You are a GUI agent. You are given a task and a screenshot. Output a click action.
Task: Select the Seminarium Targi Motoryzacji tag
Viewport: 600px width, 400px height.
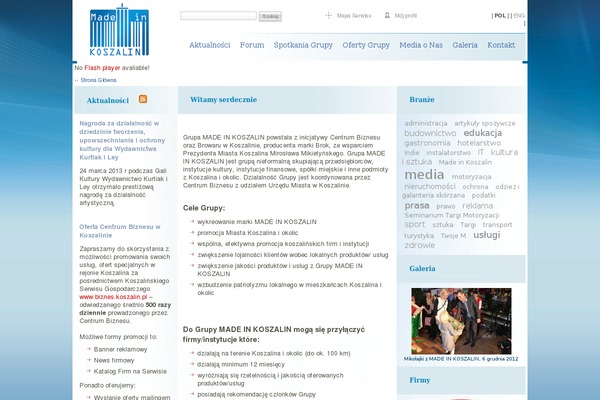point(452,216)
